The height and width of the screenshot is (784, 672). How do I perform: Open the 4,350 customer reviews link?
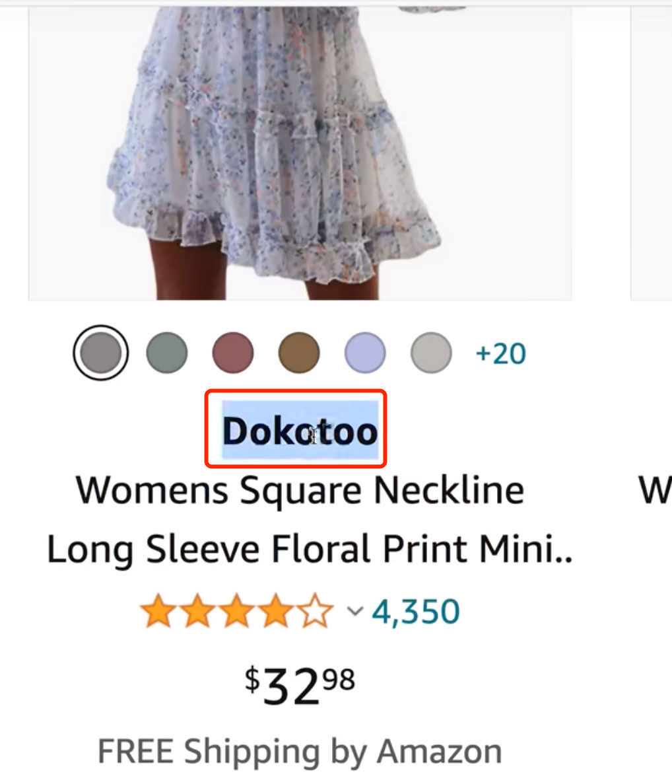[416, 612]
